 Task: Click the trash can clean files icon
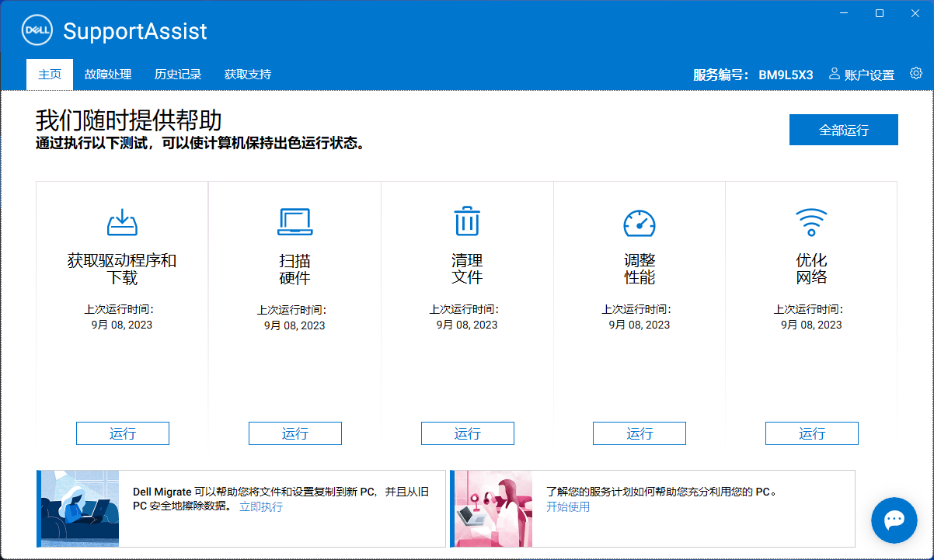tap(467, 221)
